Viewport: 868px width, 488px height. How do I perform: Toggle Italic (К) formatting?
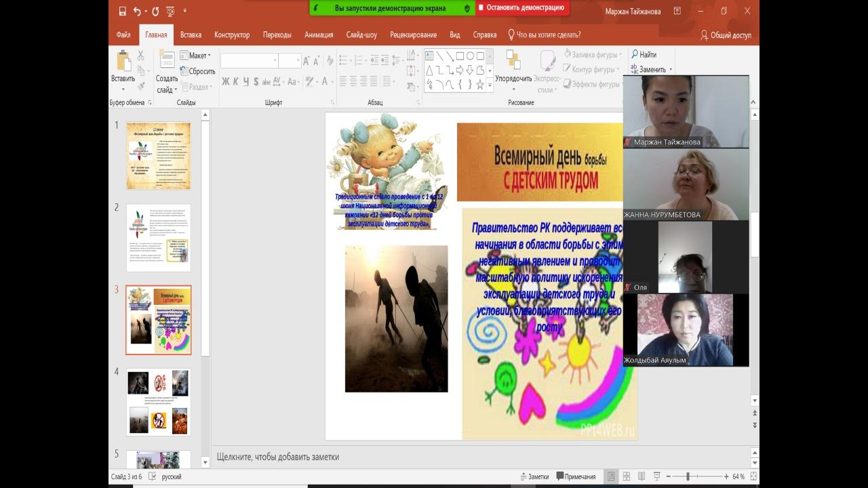pyautogui.click(x=236, y=81)
